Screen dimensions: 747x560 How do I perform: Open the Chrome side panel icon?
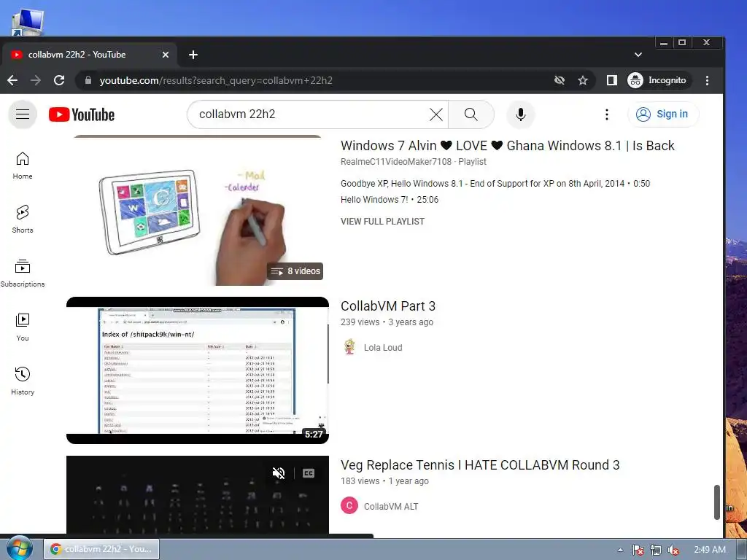(612, 80)
